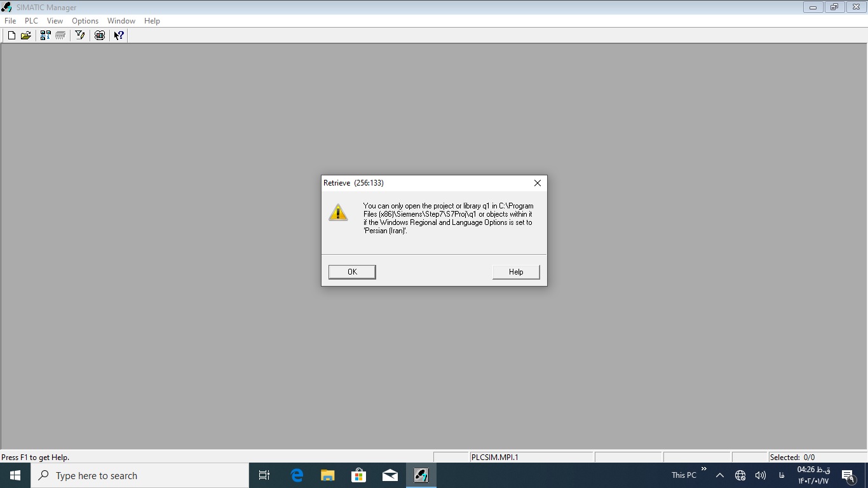Minimize the SIMATIC Manager window

pyautogui.click(x=813, y=7)
